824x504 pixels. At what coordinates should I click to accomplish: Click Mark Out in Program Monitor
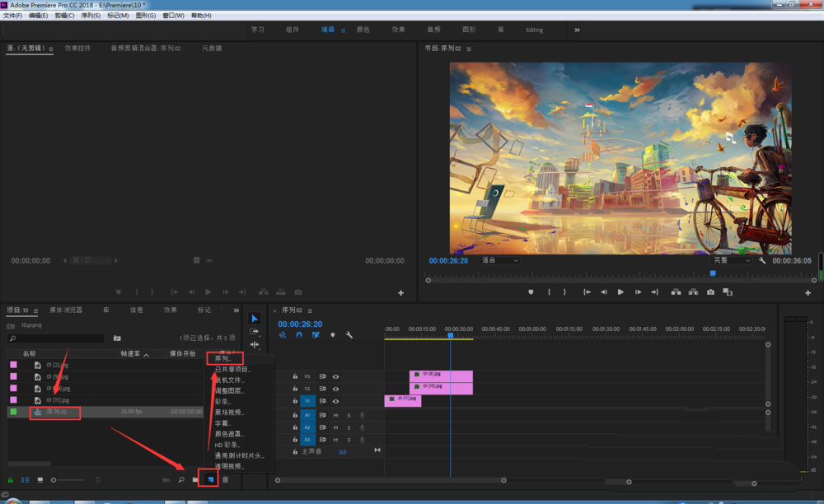point(565,292)
